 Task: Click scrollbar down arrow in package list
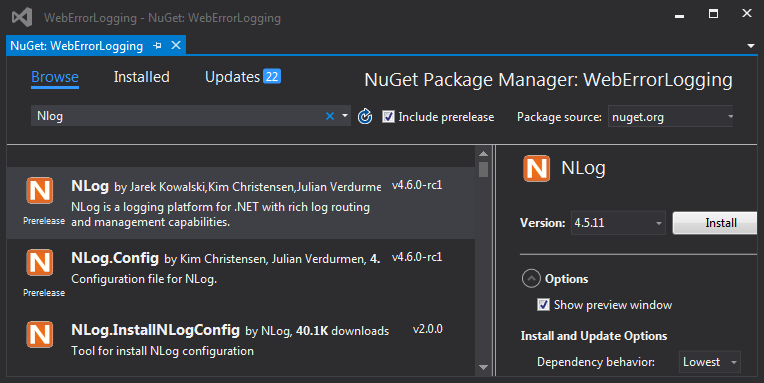[483, 367]
